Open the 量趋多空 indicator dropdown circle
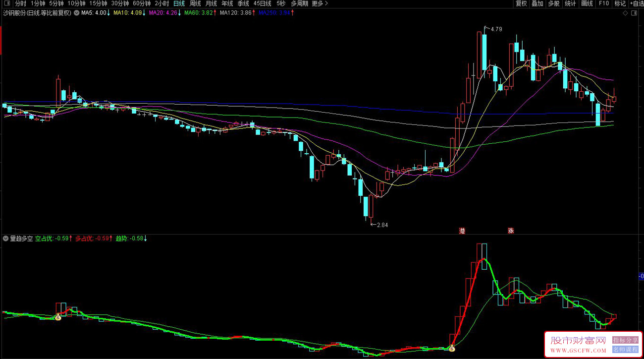Viewport: 644px width, 359px height. [x=6, y=239]
